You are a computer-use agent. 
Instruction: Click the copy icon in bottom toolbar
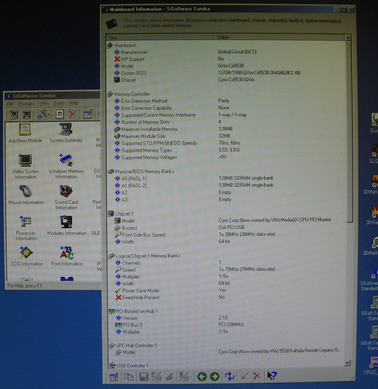(129, 377)
